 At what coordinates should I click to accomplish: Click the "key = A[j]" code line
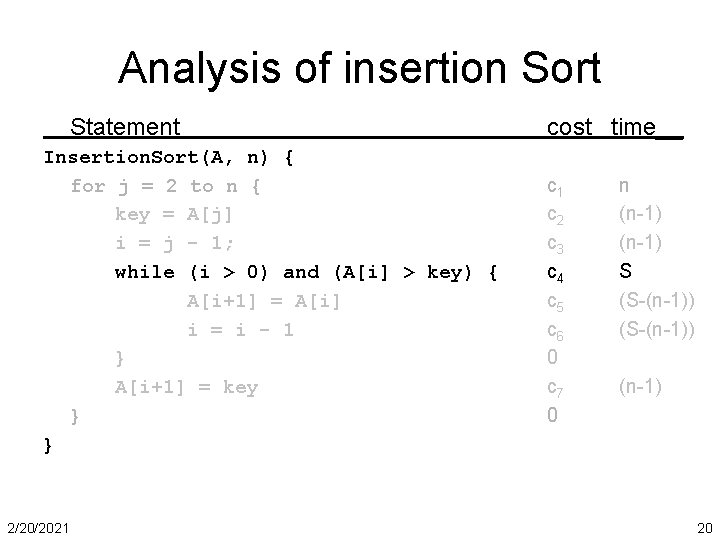click(186, 214)
